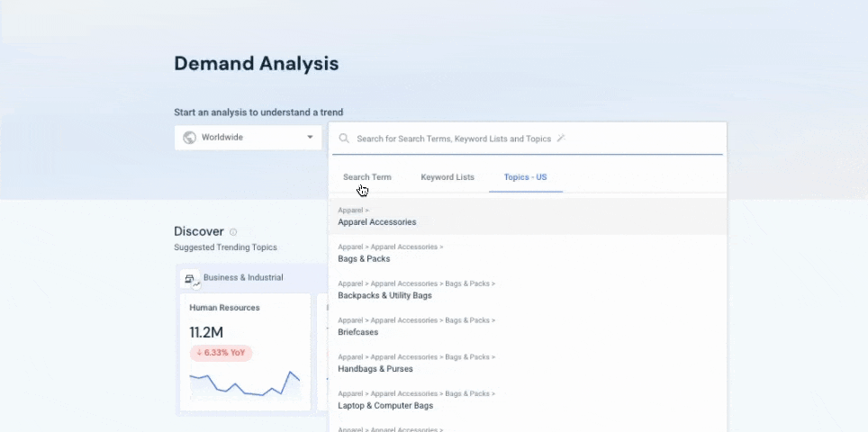Image resolution: width=868 pixels, height=432 pixels.
Task: Select the Bags & Packs topic
Action: point(528,253)
